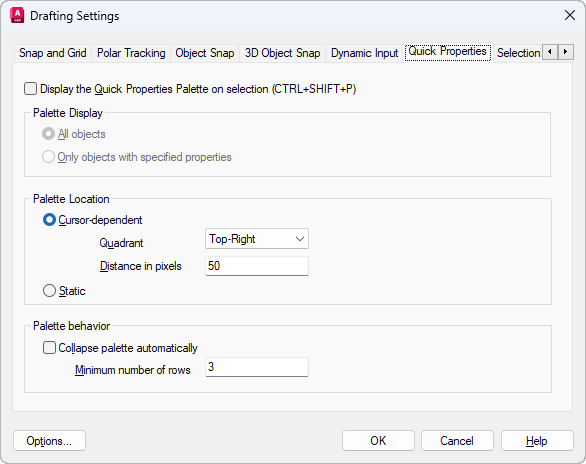Enable Collapse palette automatically checkbox
Viewport: 586px width, 464px height.
(49, 348)
